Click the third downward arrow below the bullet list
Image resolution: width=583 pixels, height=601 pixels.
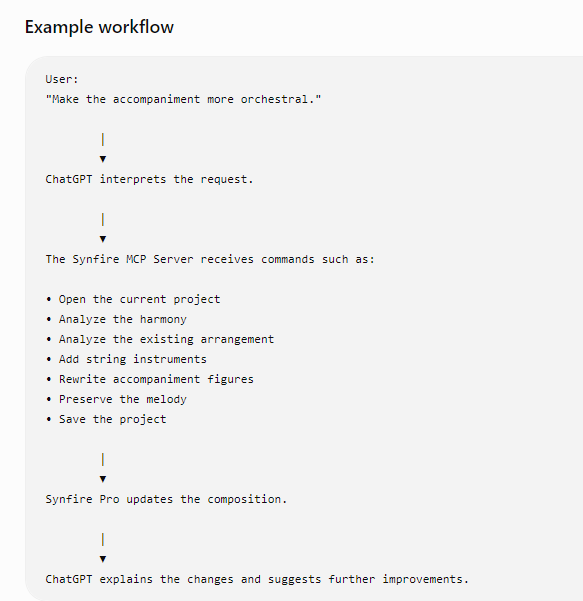pos(103,479)
